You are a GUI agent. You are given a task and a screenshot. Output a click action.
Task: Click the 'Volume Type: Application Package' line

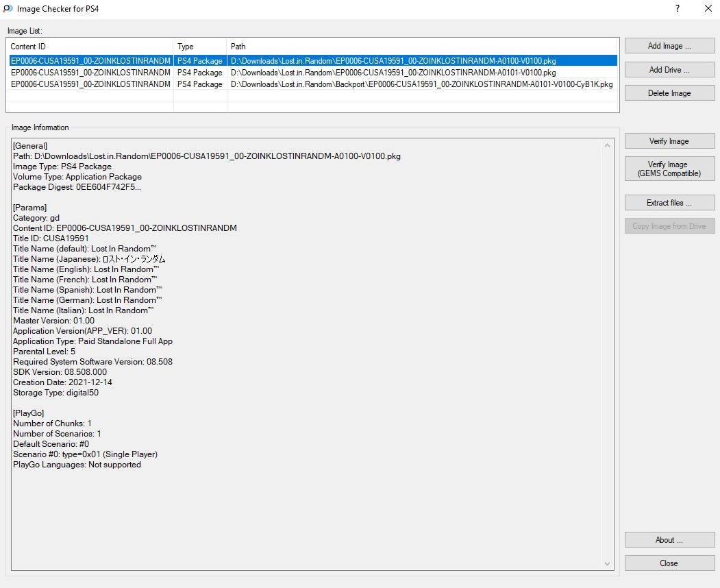(77, 177)
